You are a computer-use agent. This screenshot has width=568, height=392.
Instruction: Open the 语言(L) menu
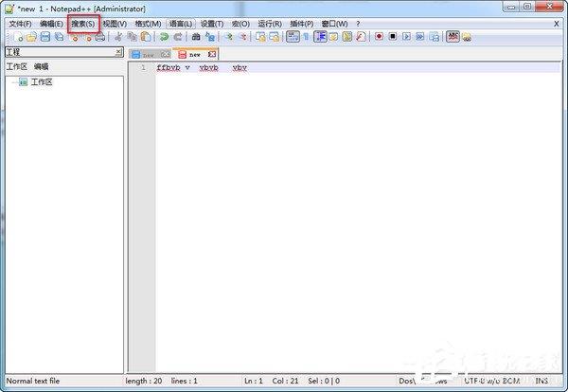point(181,24)
